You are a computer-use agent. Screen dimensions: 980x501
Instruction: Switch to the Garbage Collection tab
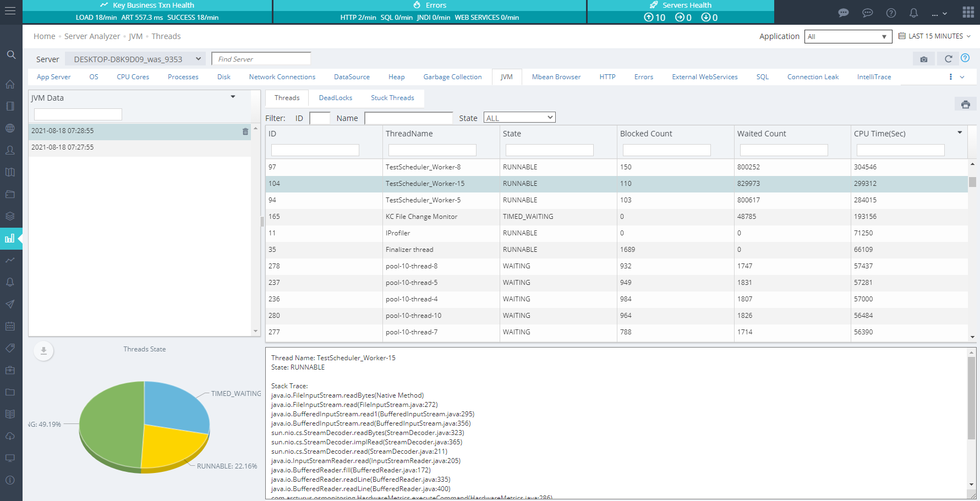(452, 77)
